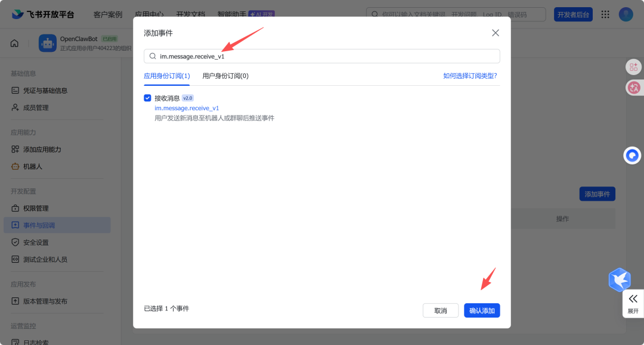
Task: Click the home icon in the left sidebar
Action: 14,43
